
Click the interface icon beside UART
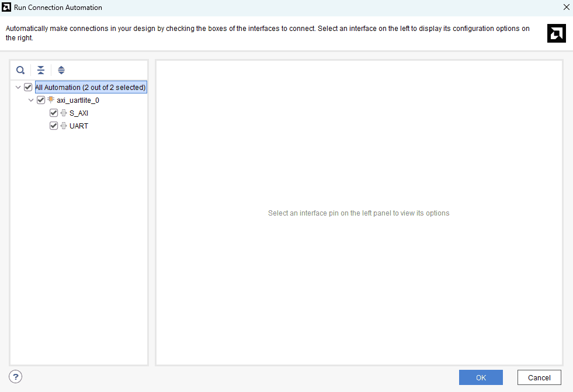pos(64,126)
